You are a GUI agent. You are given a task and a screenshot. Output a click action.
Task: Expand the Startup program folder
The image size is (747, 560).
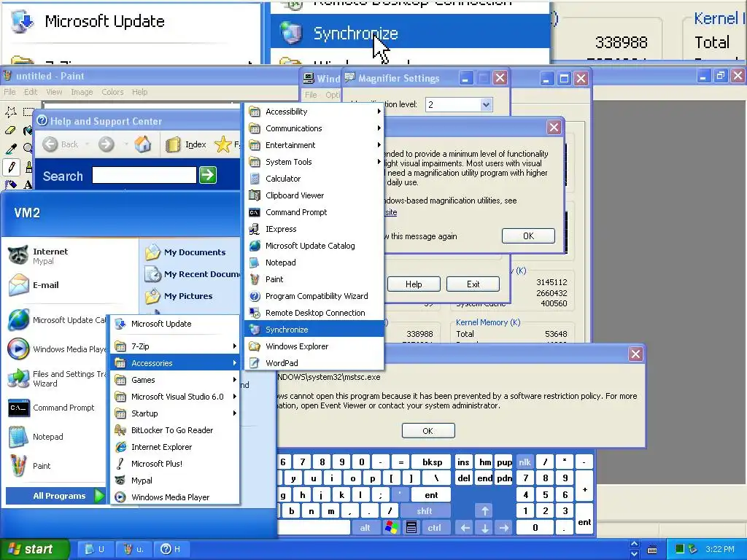pyautogui.click(x=175, y=413)
